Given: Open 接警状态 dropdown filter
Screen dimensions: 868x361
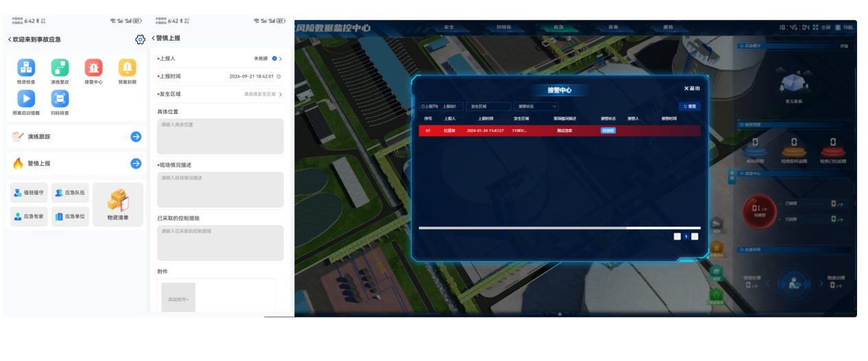Looking at the screenshot, I should 537,106.
